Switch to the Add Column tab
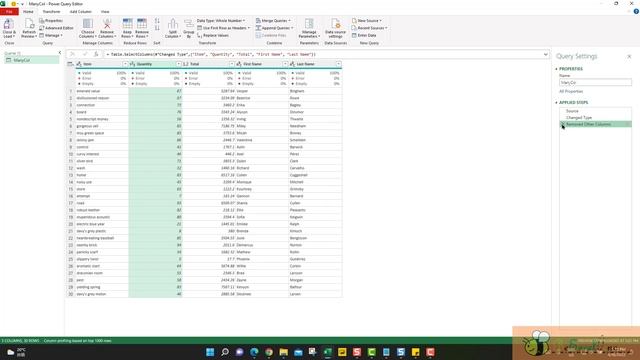The image size is (640, 360). 80,11
